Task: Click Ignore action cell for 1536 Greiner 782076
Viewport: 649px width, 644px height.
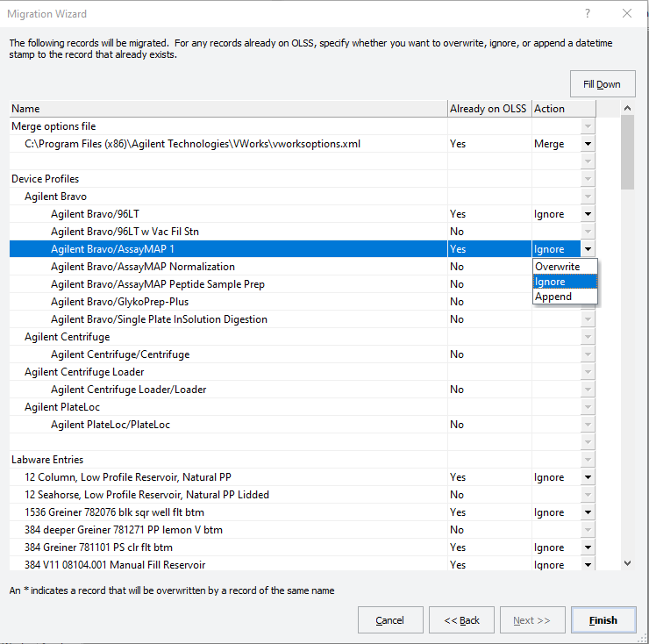Action: click(556, 512)
